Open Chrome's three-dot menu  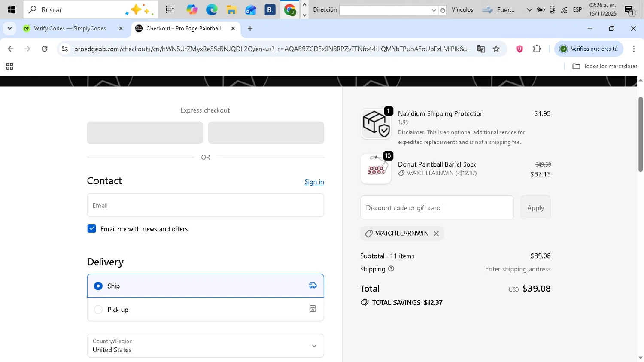click(634, 49)
